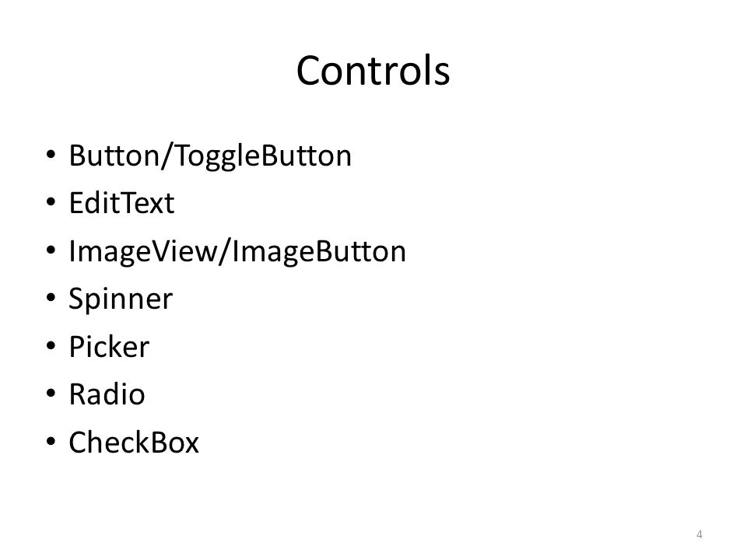Image resolution: width=747 pixels, height=560 pixels.
Task: Click the bullet dot before Spinner
Action: (51, 298)
